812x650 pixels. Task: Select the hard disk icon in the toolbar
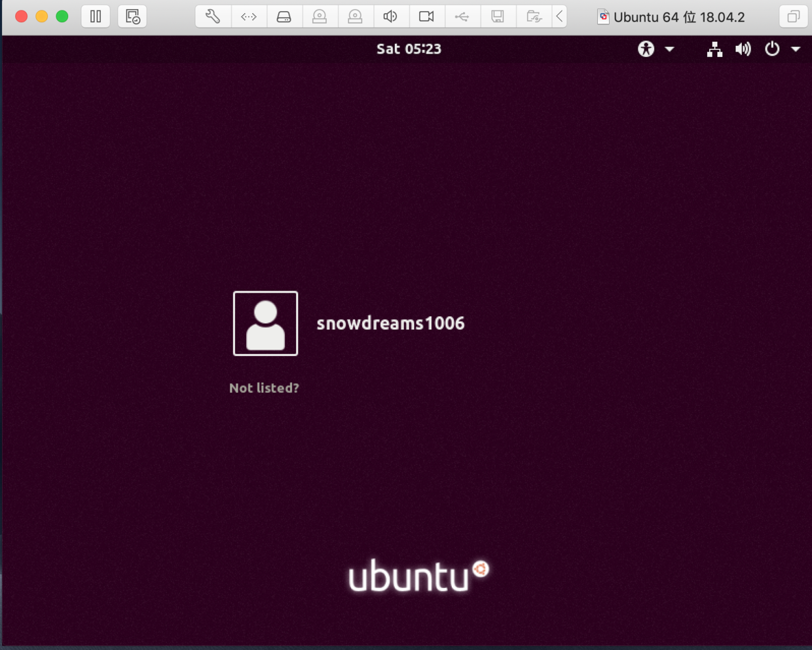(285, 16)
